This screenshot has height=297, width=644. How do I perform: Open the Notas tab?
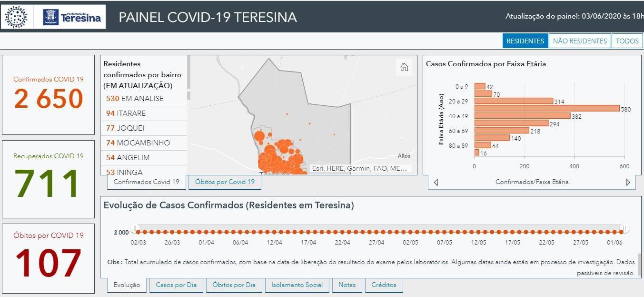(347, 285)
